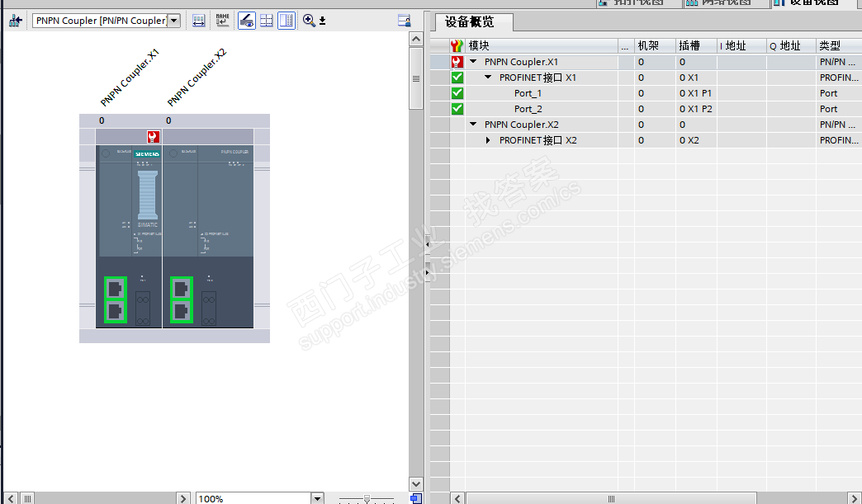
Task: Select the Port_2 row
Action: [x=646, y=109]
